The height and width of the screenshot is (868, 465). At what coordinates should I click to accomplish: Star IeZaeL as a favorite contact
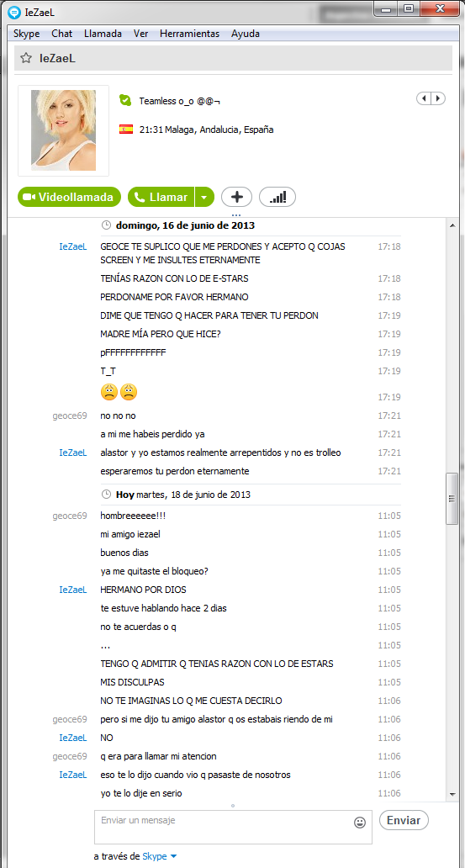25,58
